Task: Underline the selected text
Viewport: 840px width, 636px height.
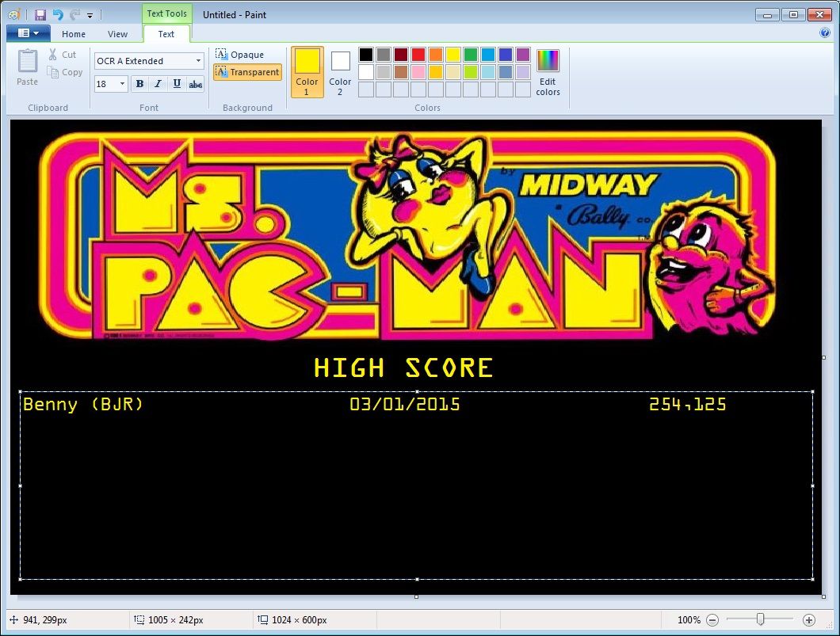Action: [177, 83]
